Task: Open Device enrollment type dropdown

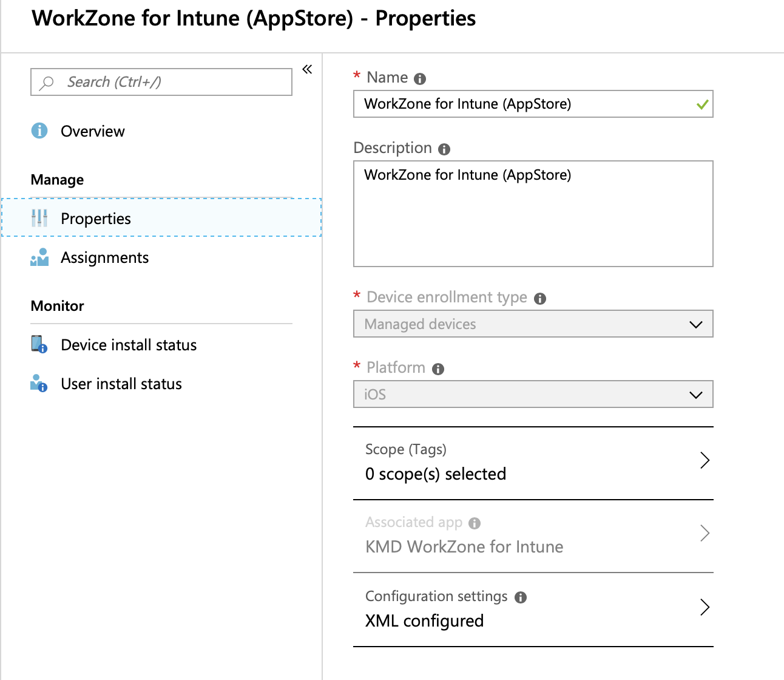Action: click(533, 324)
